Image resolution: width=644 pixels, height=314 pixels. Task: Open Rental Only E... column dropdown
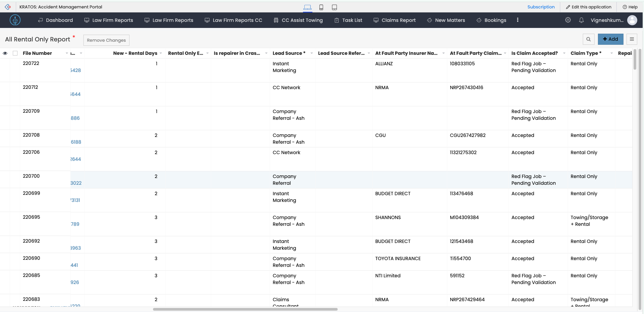[207, 53]
